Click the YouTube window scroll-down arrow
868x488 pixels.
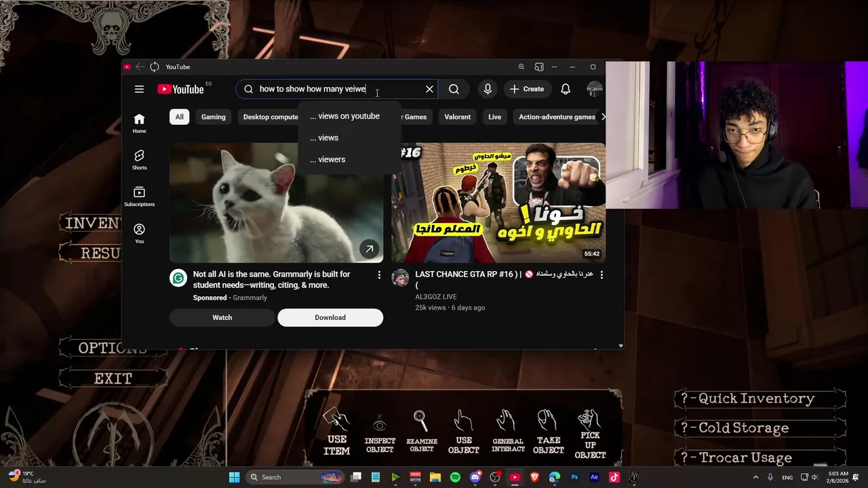[620, 346]
